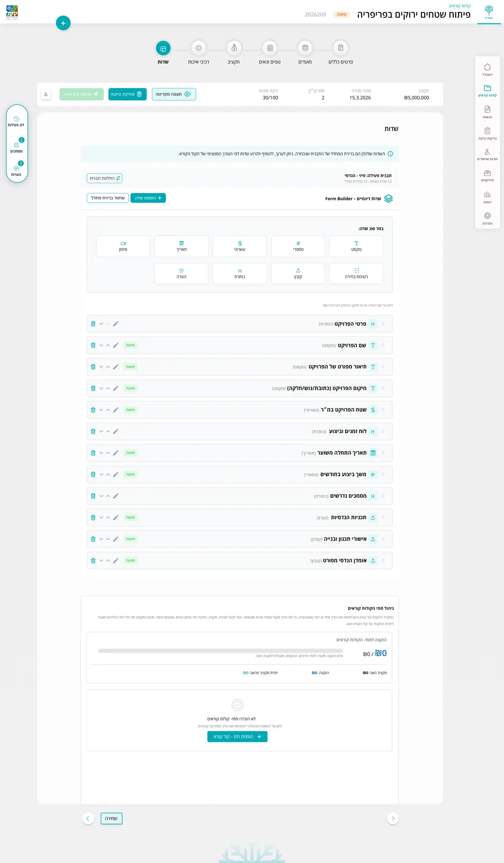504x863 pixels.
Task: Open בדיקות וניקוד in the sidebar
Action: click(487, 133)
